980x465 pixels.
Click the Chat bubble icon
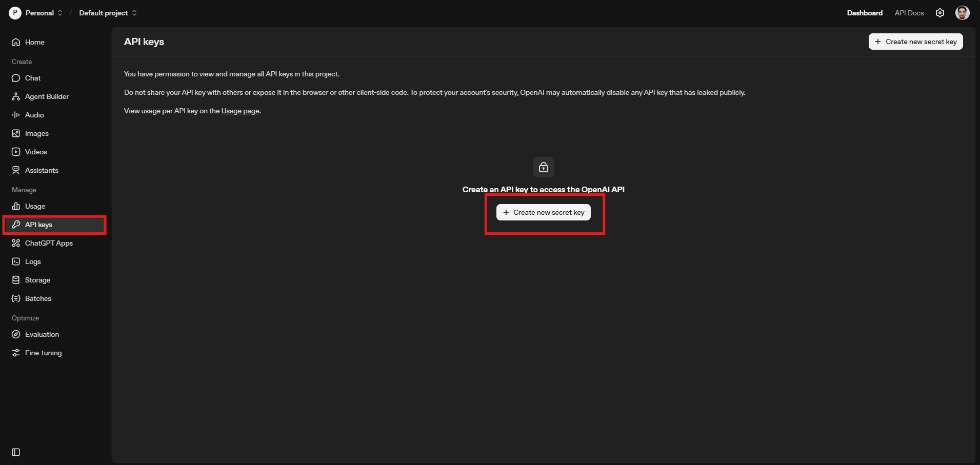point(16,78)
